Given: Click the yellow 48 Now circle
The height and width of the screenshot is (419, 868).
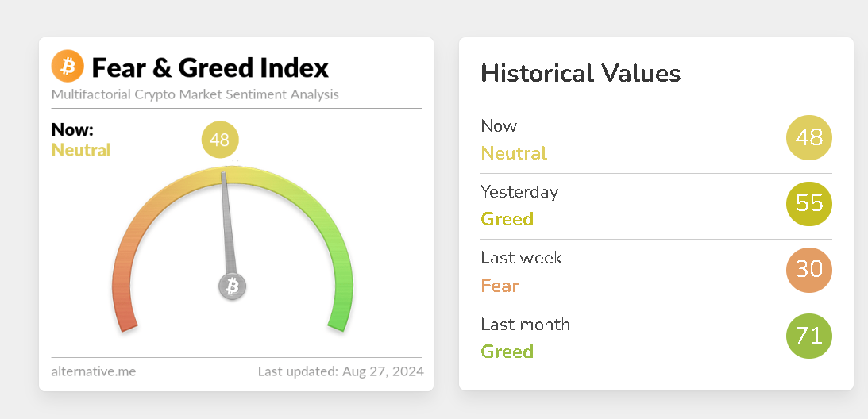Looking at the screenshot, I should tap(808, 138).
